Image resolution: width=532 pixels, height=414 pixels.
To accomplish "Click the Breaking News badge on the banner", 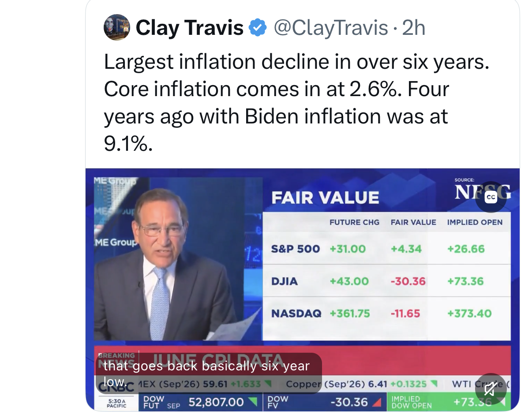I will pyautogui.click(x=117, y=359).
